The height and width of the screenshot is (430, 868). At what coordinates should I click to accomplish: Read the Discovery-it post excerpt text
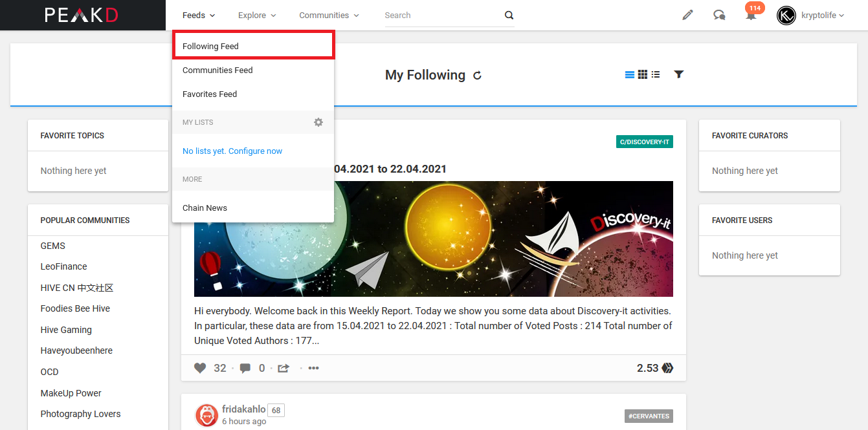tap(434, 326)
